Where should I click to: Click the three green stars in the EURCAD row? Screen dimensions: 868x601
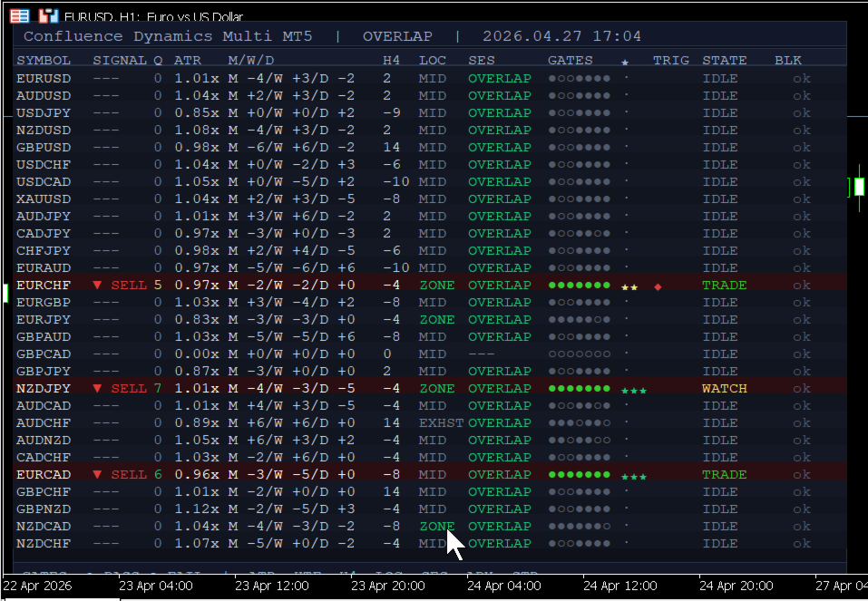(634, 477)
